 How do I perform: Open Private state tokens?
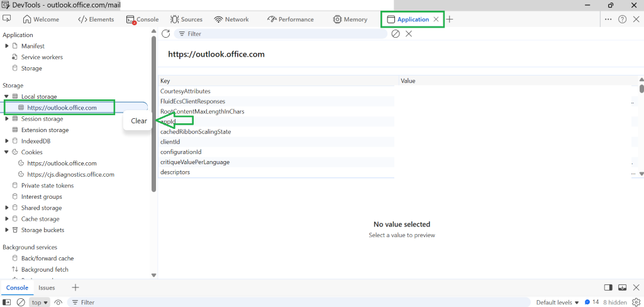point(48,186)
